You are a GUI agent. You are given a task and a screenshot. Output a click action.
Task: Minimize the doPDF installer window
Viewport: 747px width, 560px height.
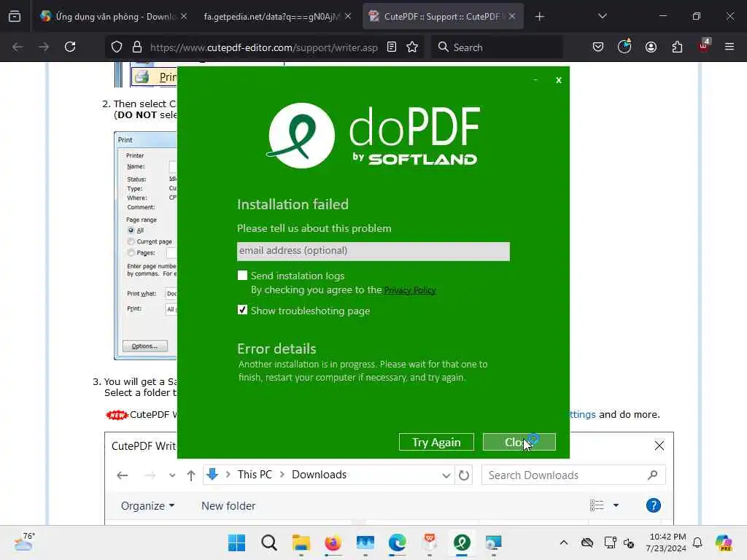pos(535,80)
